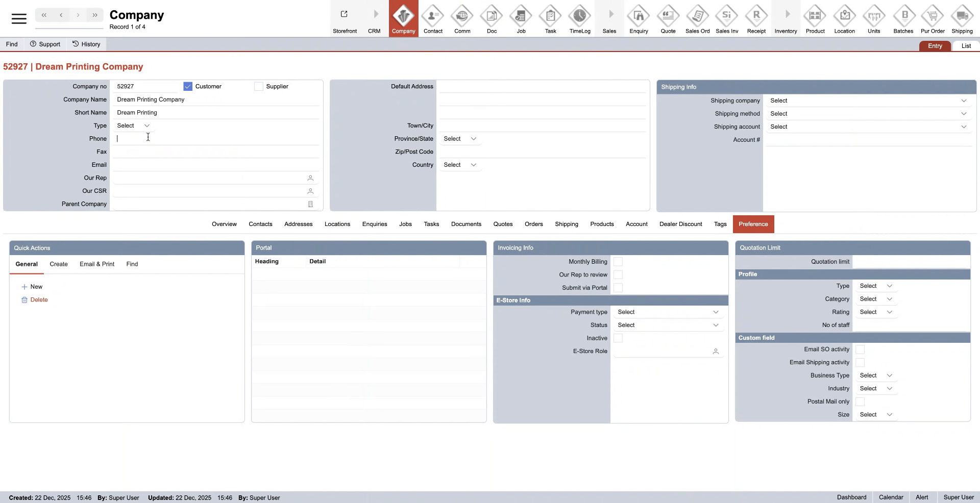Screen dimensions: 980x503
Task: Open the Country dropdown
Action: (459, 165)
